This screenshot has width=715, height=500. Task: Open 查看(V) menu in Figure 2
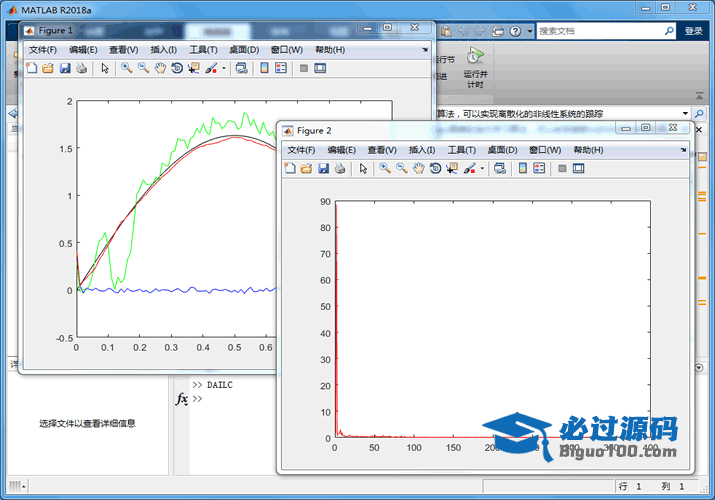(382, 150)
